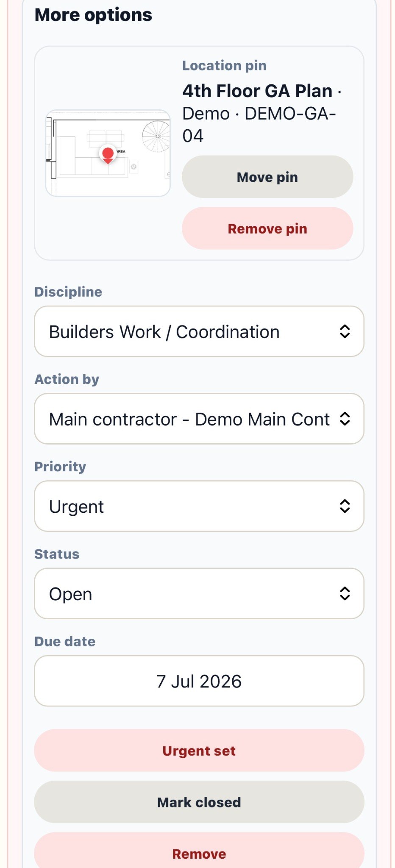Click Mark closed to close the item
Screen dimensions: 395x868
coord(199,802)
